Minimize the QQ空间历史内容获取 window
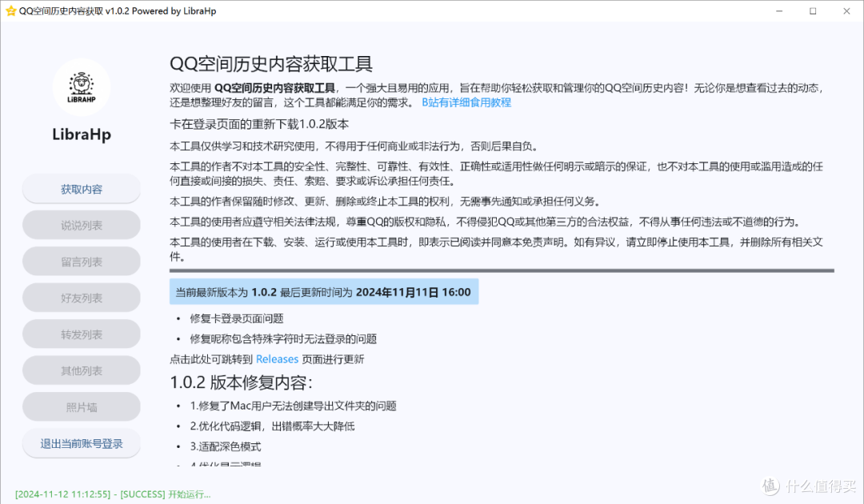The height and width of the screenshot is (504, 864). [778, 11]
